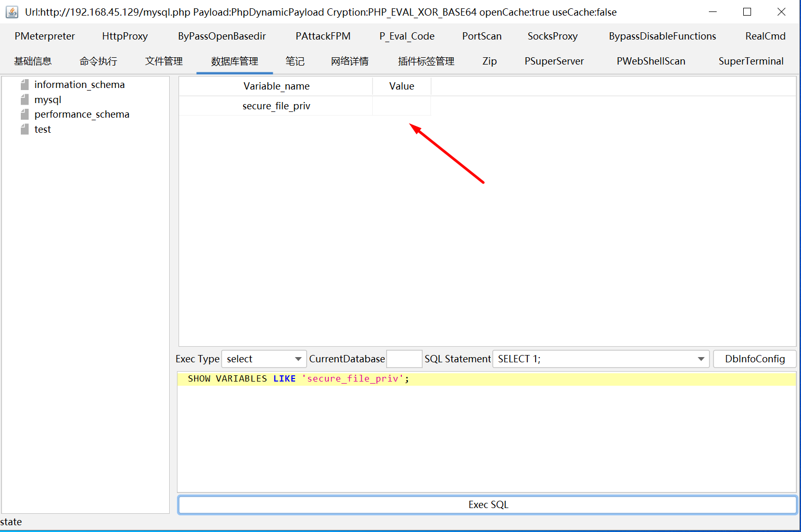
Task: Switch to the HttpProxy tab
Action: [125, 36]
